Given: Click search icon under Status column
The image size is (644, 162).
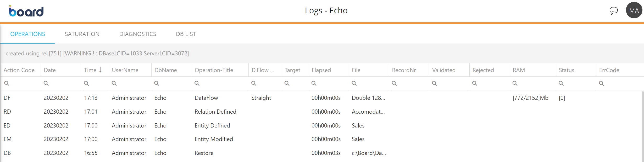Looking at the screenshot, I should (561, 83).
